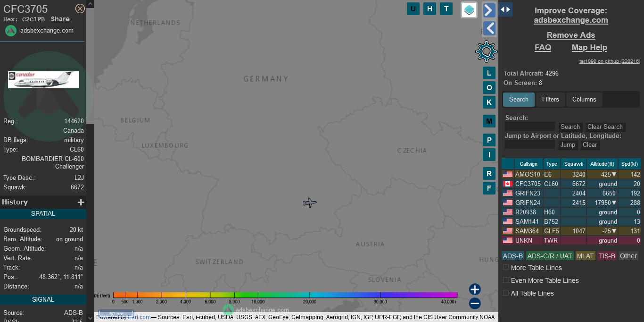The height and width of the screenshot is (322, 644).
Task: Click the Clear Search button
Action: [605, 127]
